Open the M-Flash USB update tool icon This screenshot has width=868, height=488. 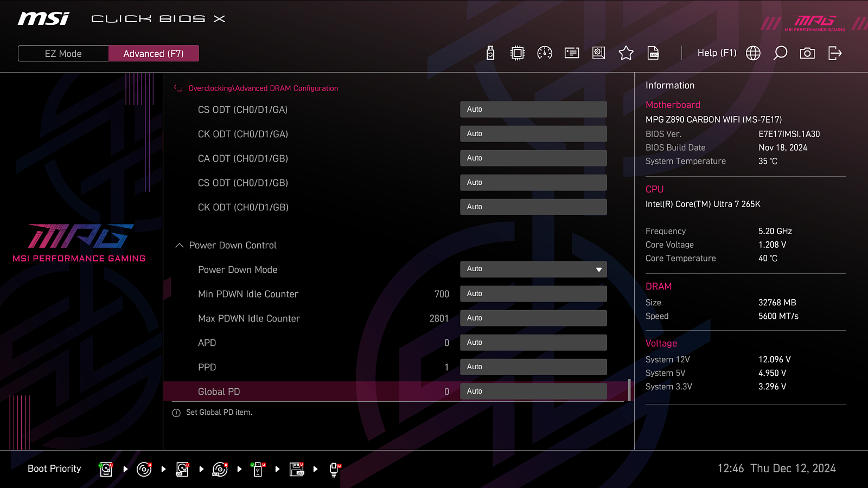(x=490, y=53)
